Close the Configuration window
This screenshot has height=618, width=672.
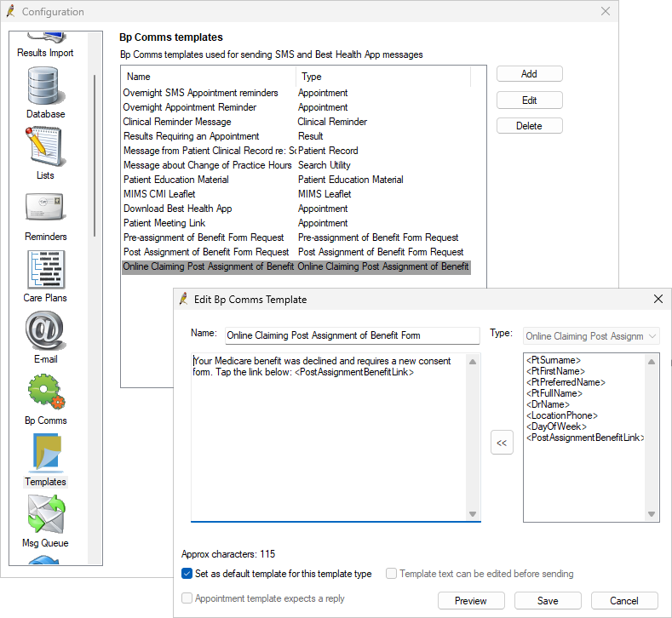coord(606,12)
